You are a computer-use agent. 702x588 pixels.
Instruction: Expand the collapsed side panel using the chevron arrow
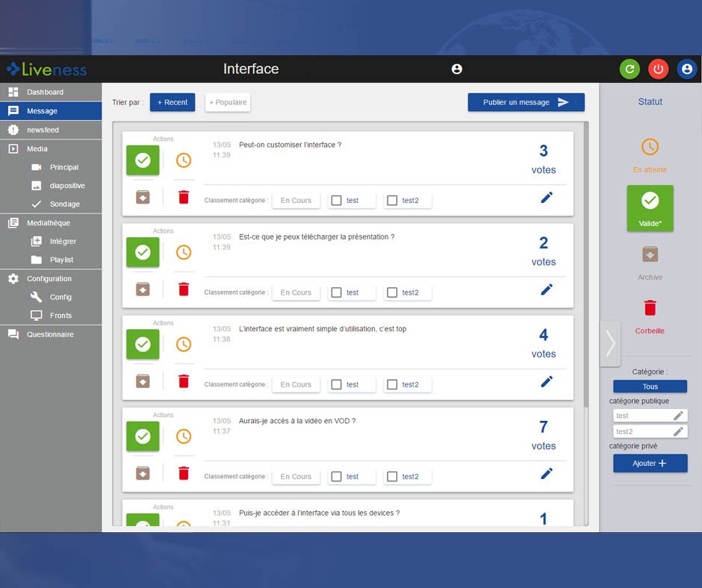[x=610, y=344]
